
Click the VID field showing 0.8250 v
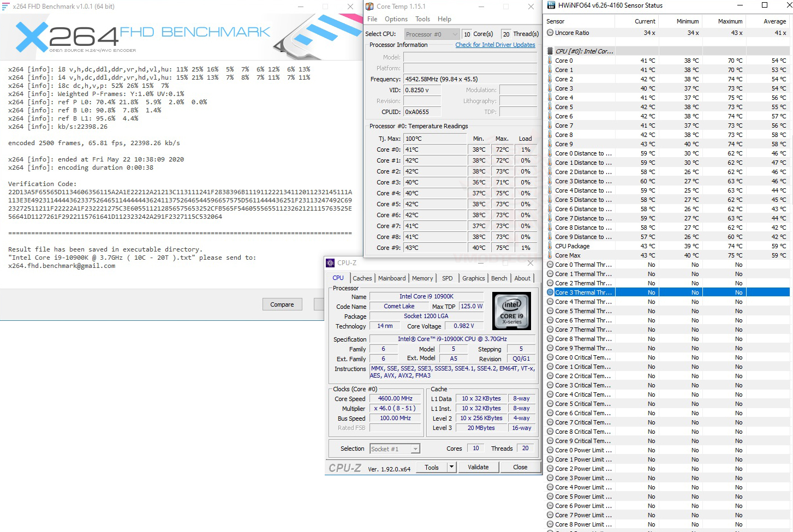(422, 90)
